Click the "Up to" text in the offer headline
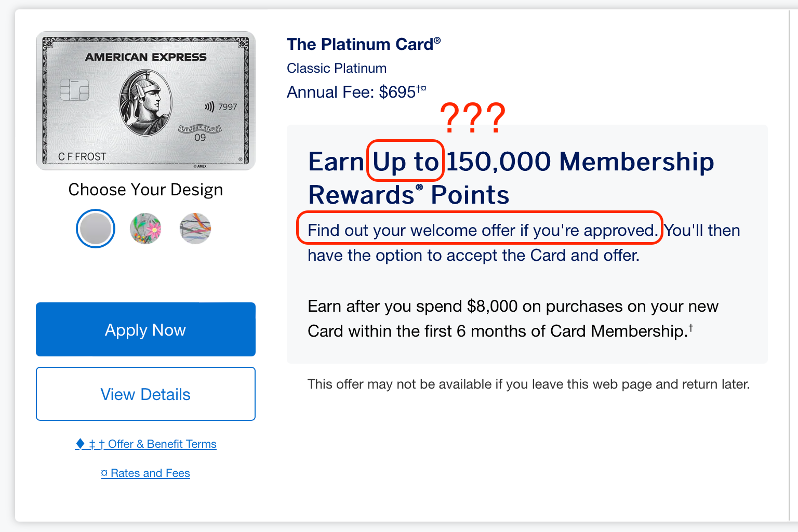Screen dimensions: 798x532 tap(406, 162)
